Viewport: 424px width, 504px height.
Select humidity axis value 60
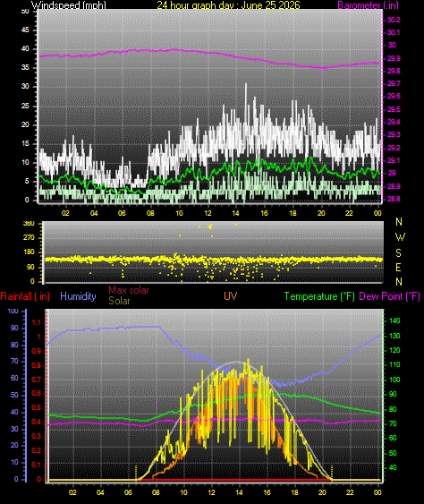point(14,379)
